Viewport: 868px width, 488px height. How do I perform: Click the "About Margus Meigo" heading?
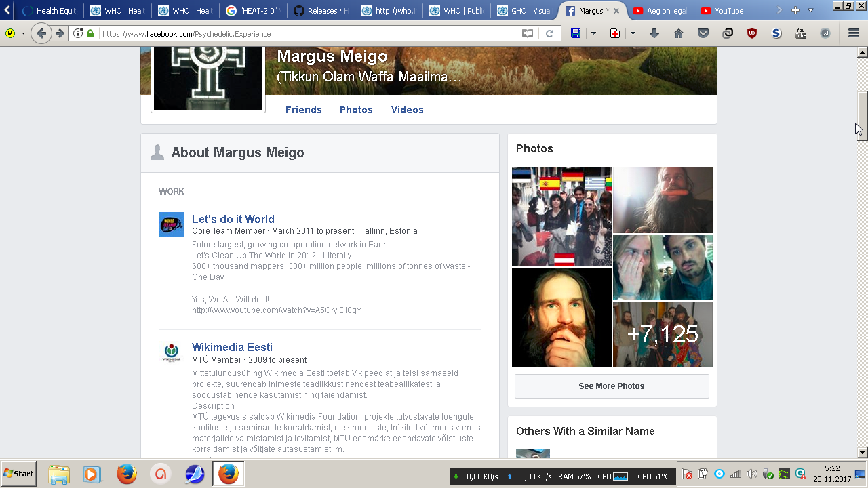pos(237,152)
